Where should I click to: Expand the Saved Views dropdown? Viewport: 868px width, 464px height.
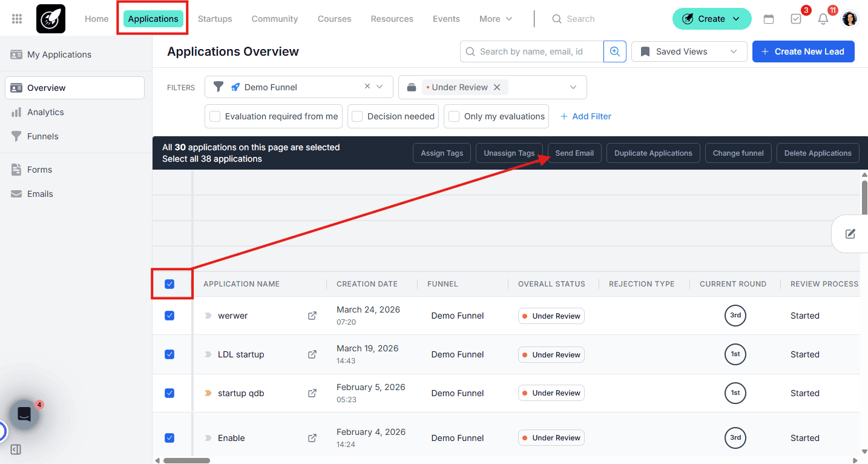pyautogui.click(x=689, y=51)
